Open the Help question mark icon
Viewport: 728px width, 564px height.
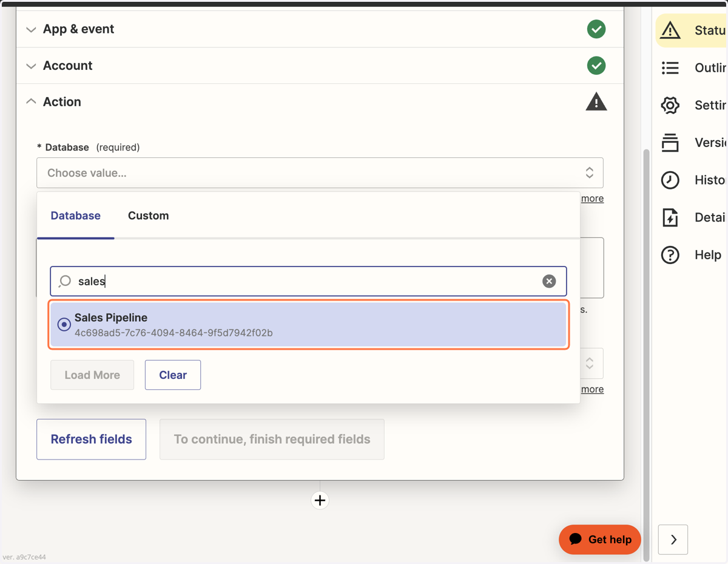670,255
